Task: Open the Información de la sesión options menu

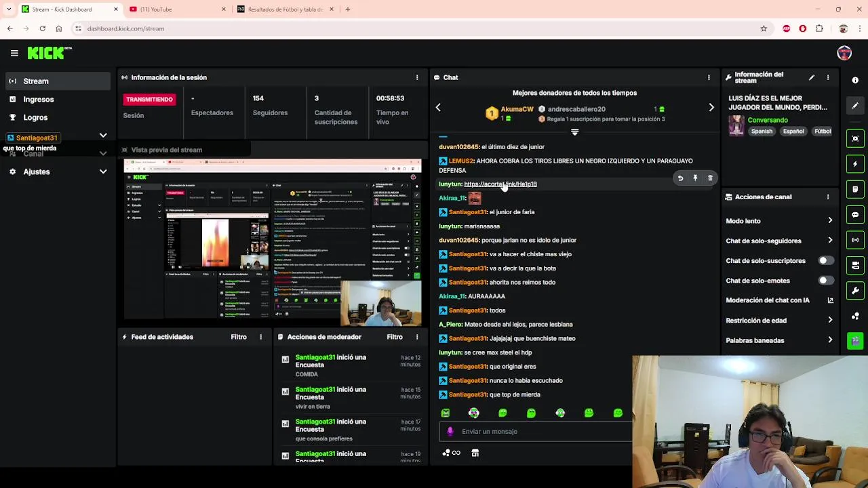Action: pyautogui.click(x=417, y=77)
